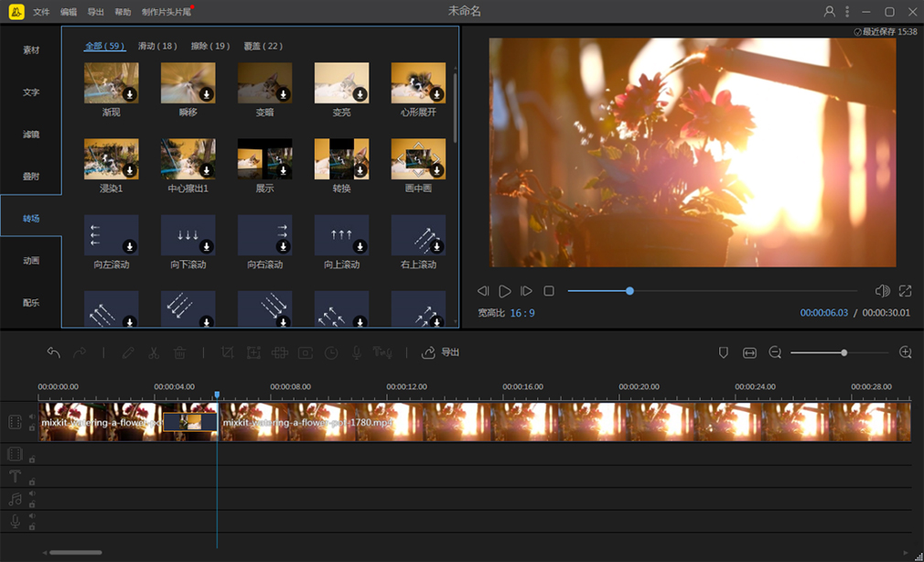The image size is (924, 562).
Task: Switch to the 文字 sidebar tab
Action: (x=31, y=92)
